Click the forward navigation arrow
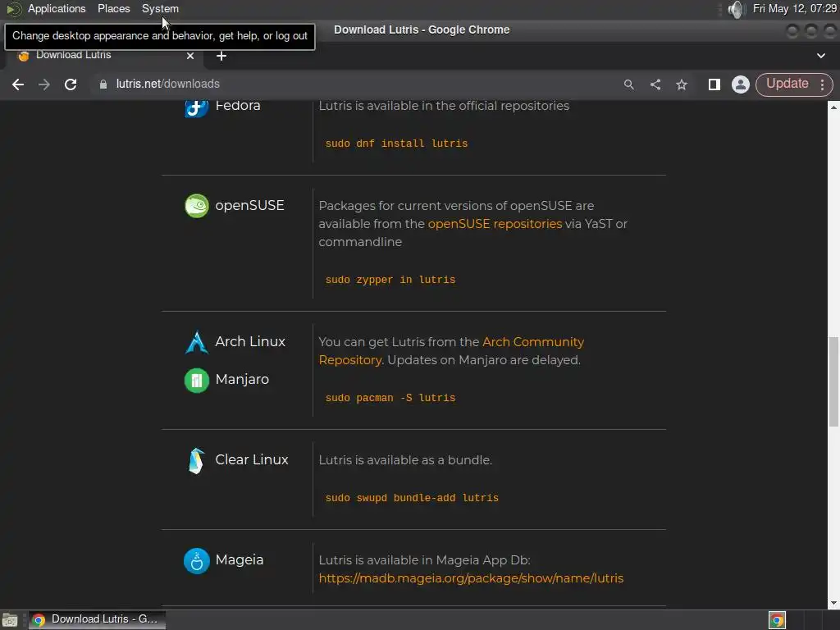840x630 pixels. (x=44, y=84)
